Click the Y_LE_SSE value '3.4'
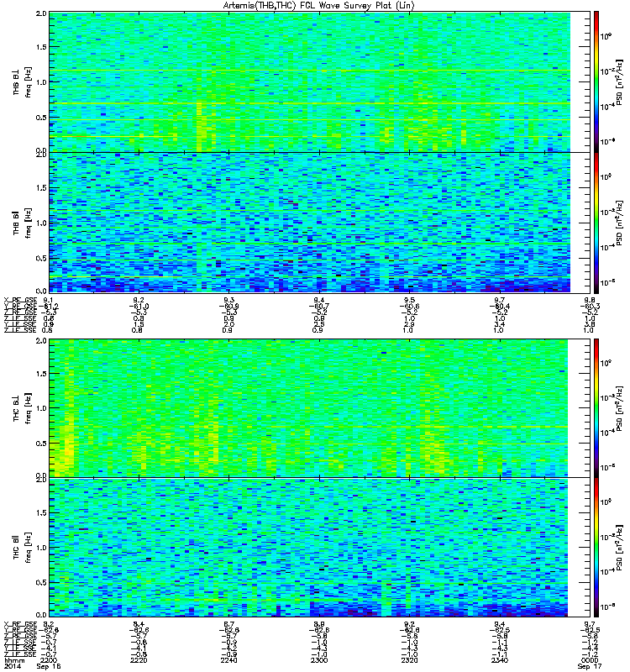Screen dimensions: 630x672 tap(500, 324)
